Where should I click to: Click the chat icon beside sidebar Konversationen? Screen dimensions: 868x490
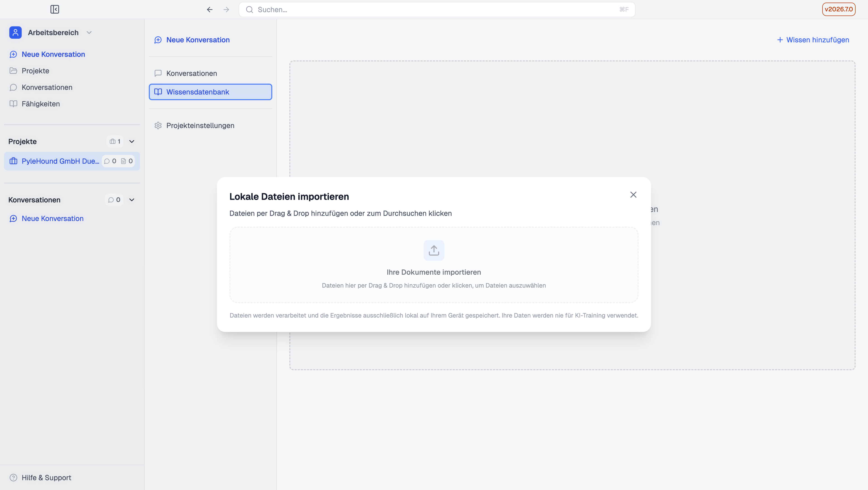[14, 87]
